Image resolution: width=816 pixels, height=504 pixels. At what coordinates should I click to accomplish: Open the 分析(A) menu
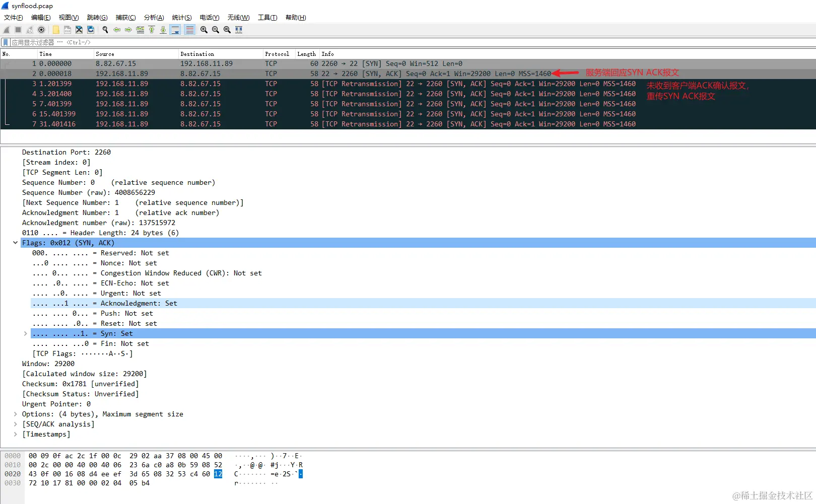tap(154, 18)
